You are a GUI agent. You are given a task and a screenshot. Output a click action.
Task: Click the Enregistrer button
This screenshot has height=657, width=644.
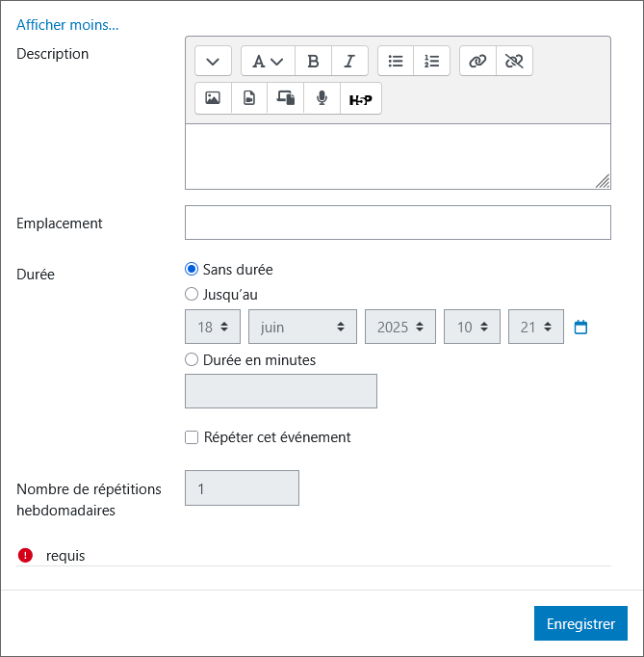pos(580,623)
